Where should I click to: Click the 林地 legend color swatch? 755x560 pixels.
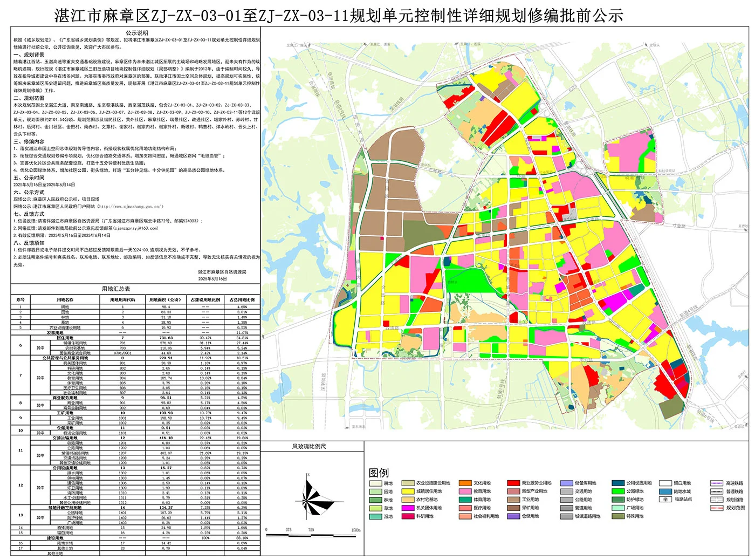375,500
